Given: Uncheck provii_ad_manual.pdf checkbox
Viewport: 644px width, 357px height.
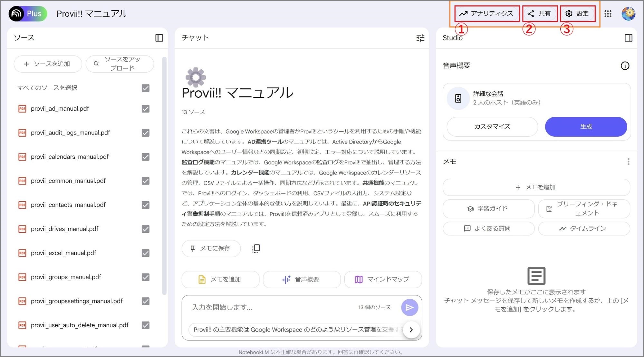Looking at the screenshot, I should [x=146, y=109].
